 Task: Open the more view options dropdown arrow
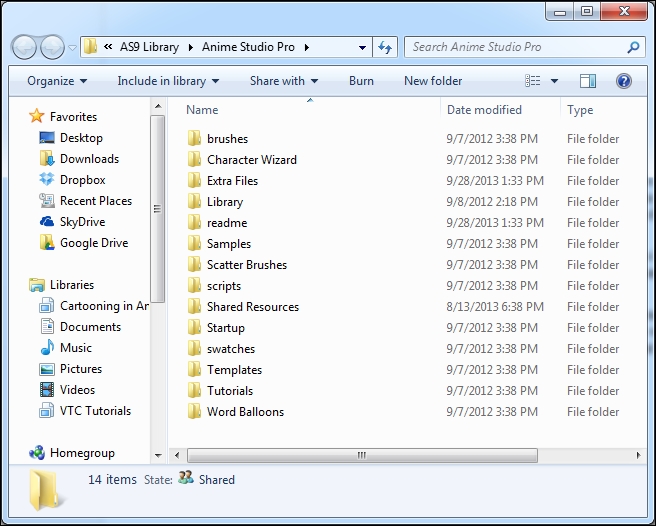pos(554,81)
